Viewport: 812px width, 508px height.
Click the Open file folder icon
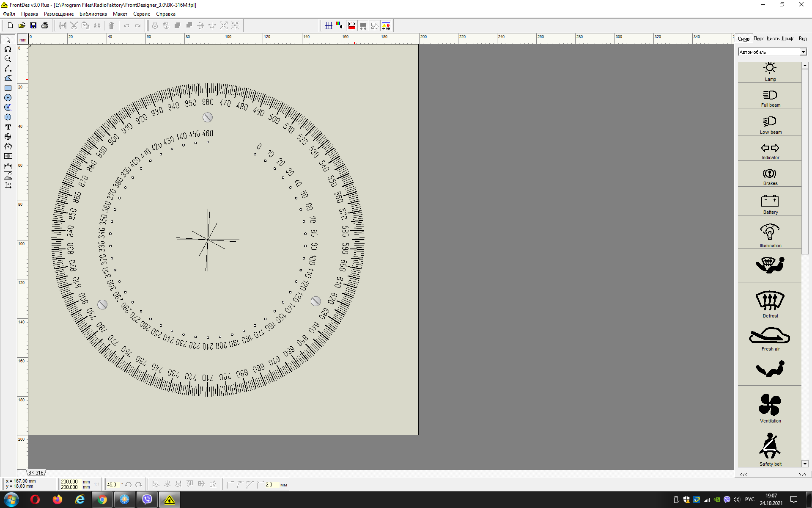(x=22, y=25)
